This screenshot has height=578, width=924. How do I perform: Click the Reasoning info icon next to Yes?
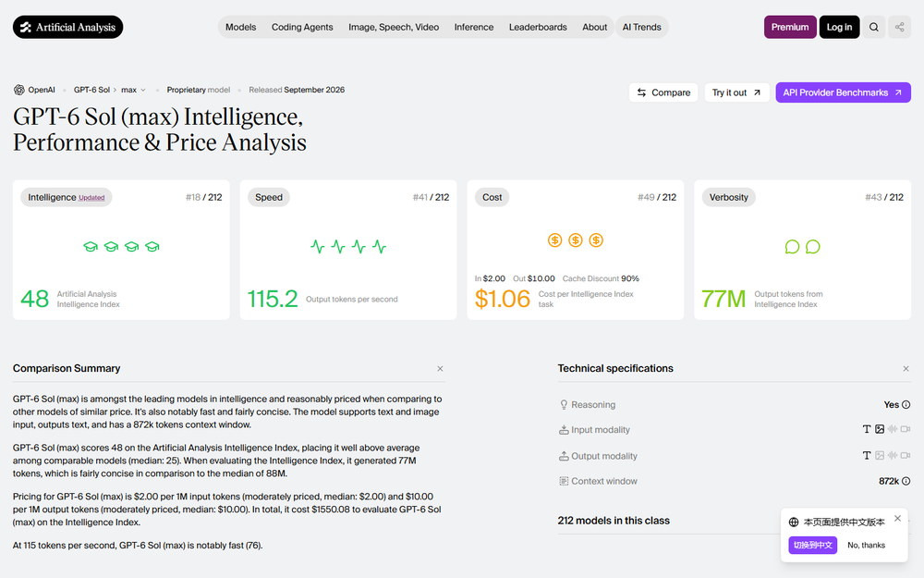pyautogui.click(x=906, y=405)
